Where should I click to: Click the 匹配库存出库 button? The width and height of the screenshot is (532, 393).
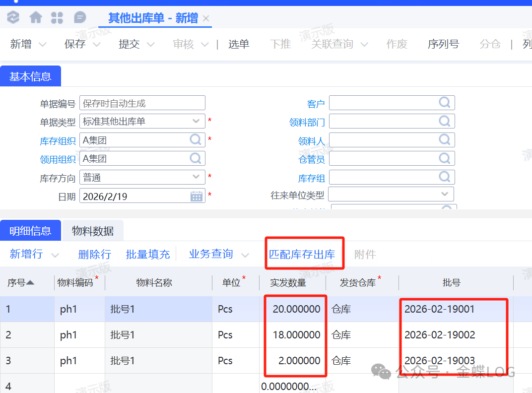302,255
